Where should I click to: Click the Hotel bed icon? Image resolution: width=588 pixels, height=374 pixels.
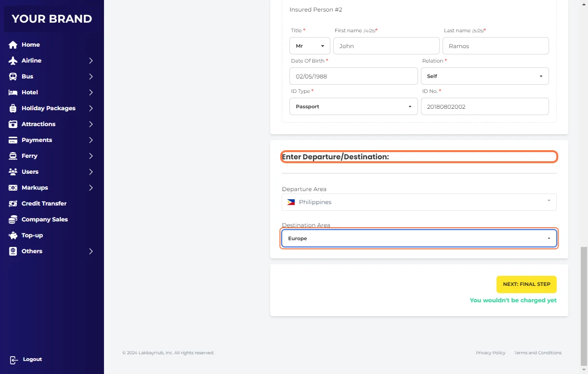coord(13,92)
